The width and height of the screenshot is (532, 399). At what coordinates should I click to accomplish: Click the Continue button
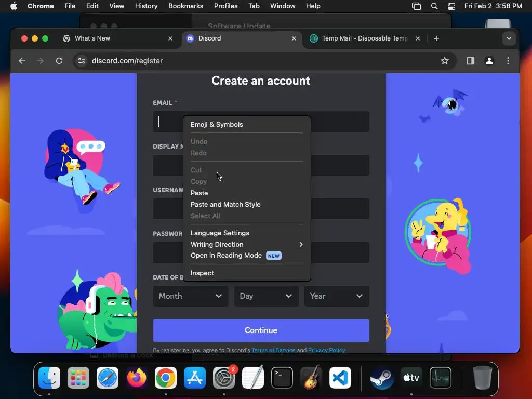261,330
